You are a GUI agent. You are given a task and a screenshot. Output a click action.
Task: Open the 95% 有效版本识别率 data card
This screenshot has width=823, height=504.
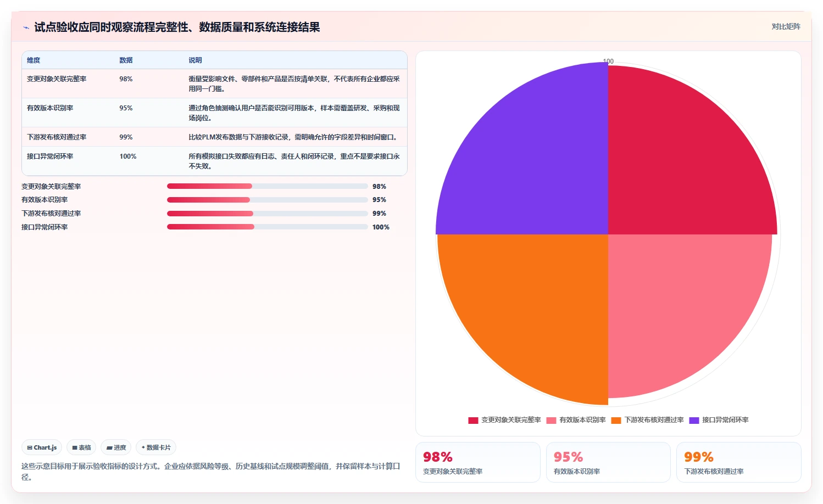point(608,462)
